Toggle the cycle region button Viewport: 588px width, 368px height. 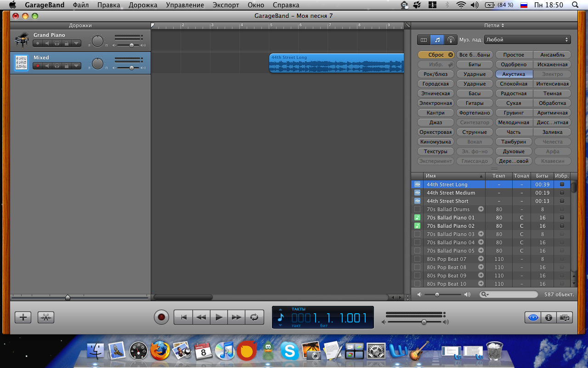(x=254, y=317)
